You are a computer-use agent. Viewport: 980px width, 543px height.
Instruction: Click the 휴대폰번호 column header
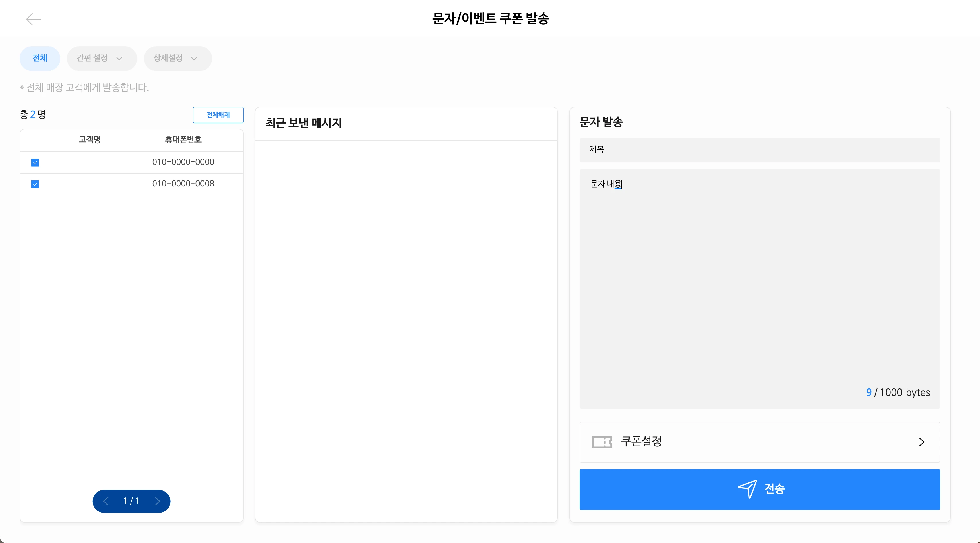coord(183,140)
